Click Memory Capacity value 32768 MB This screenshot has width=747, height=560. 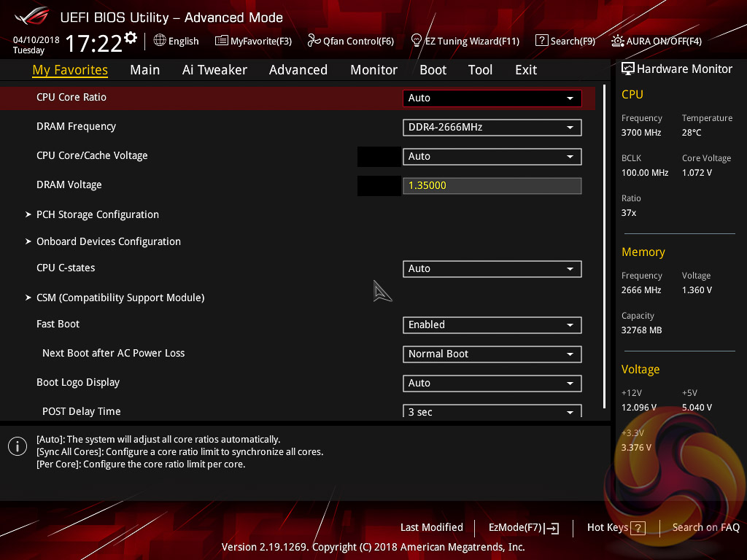(x=642, y=330)
